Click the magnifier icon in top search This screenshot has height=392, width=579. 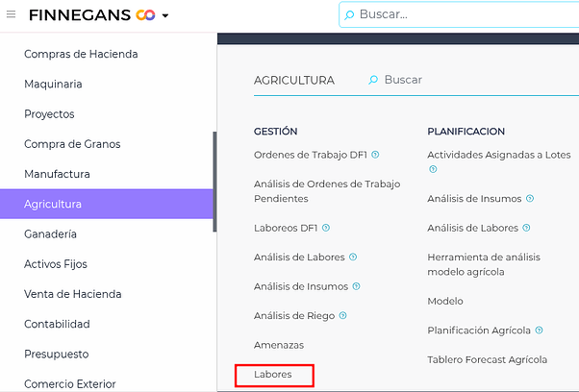tap(349, 14)
